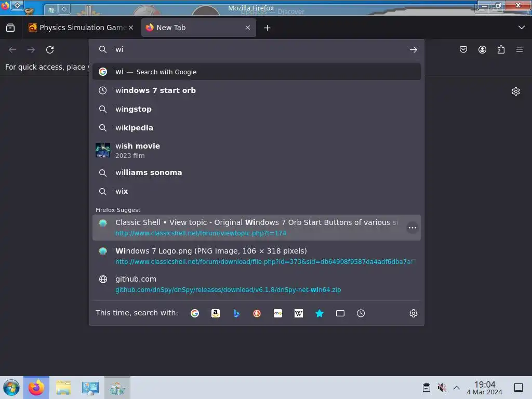The height and width of the screenshot is (399, 532).
Task: Open system settings taskbar icon
Action: [x=90, y=388]
